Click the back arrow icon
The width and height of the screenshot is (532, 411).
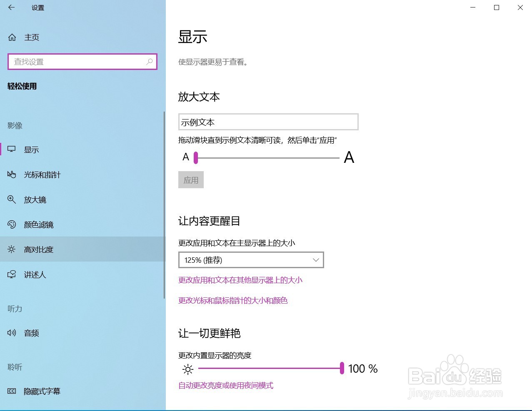click(11, 7)
